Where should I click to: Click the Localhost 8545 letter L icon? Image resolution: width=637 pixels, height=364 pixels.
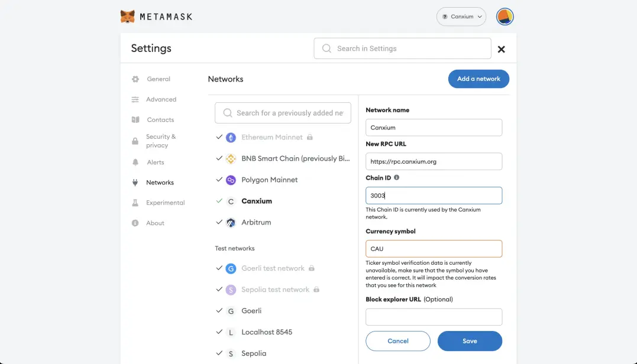tap(231, 332)
